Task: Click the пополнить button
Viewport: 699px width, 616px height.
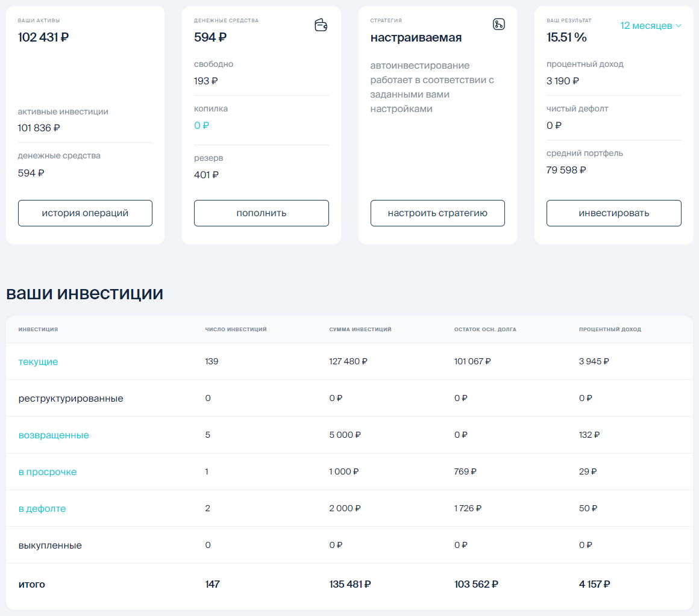Action: (261, 213)
